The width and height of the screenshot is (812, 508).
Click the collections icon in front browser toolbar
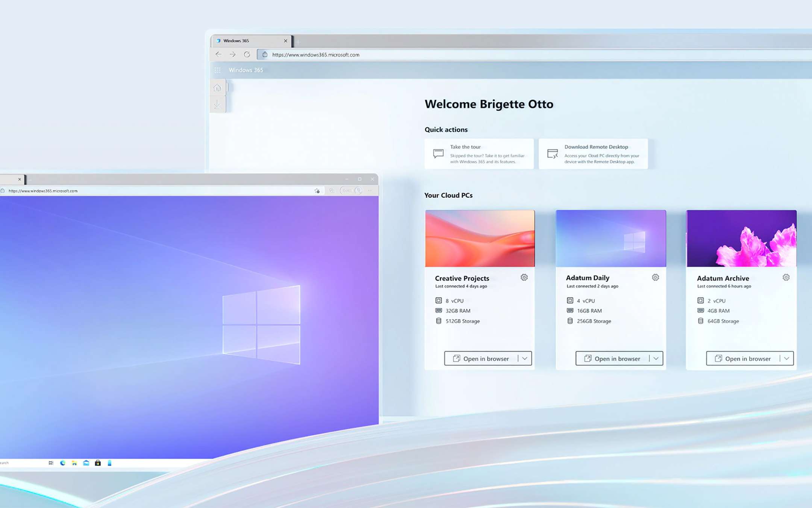[x=332, y=191]
